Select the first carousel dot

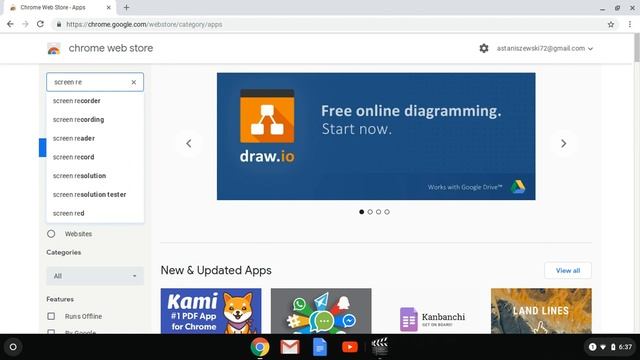[362, 212]
